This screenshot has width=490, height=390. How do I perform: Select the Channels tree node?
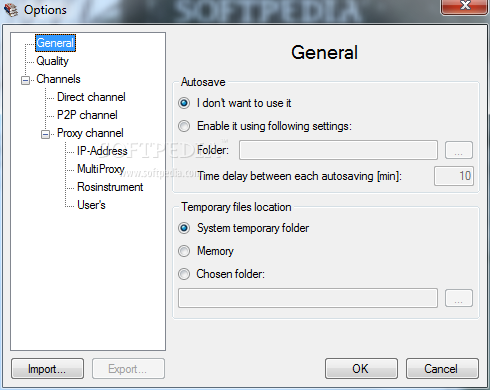(x=58, y=79)
